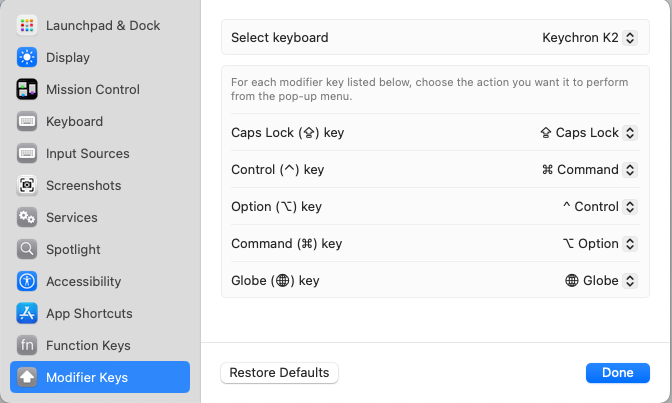Open the Function Keys fn icon

tap(27, 345)
